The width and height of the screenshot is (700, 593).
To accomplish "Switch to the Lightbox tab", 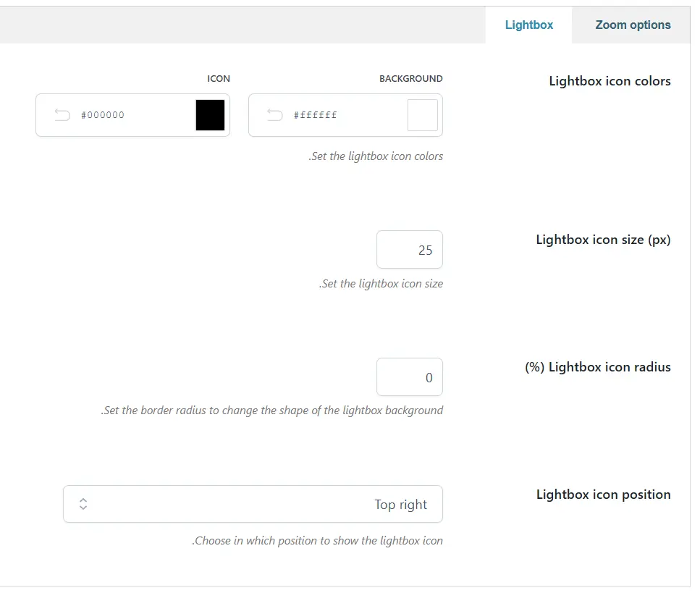I will click(528, 25).
